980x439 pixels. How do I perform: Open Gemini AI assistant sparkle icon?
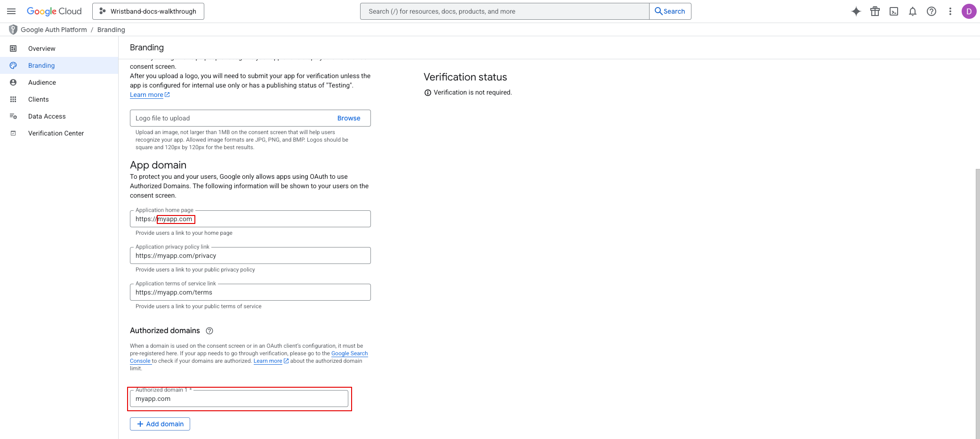(x=856, y=11)
